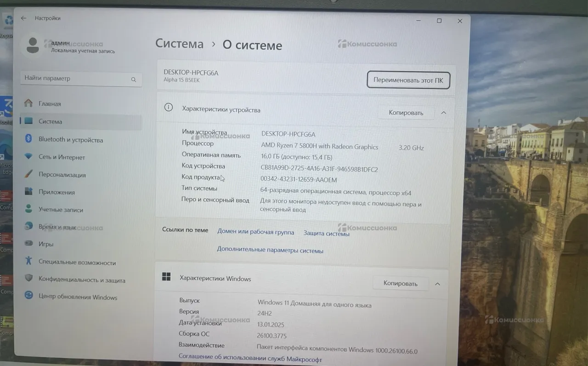
Task: Select Главная in the sidebar
Action: tap(50, 104)
